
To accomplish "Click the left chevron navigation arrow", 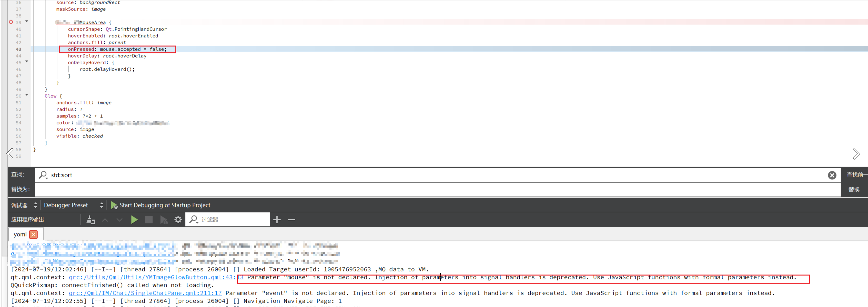I will point(10,154).
